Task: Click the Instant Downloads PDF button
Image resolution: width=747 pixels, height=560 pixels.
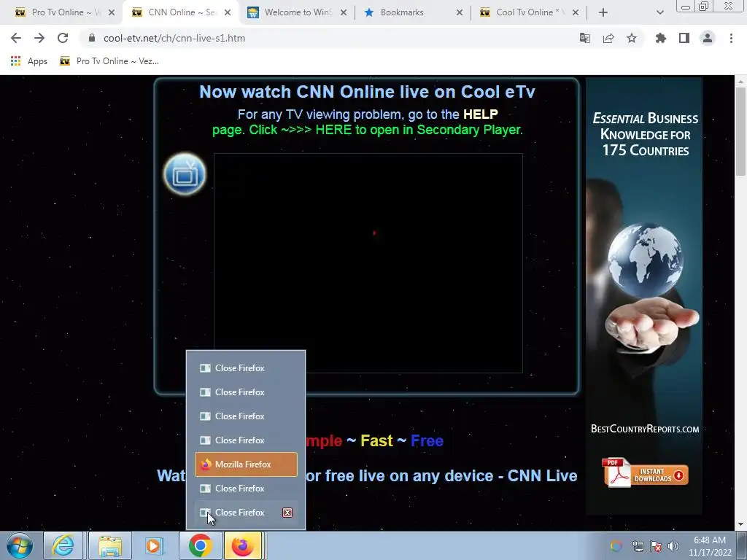Action: (x=645, y=474)
